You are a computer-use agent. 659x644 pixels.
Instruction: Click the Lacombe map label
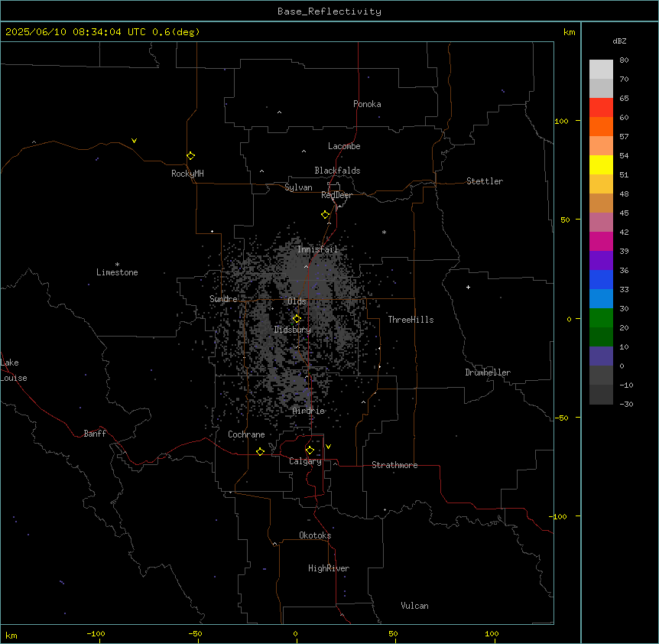[344, 146]
